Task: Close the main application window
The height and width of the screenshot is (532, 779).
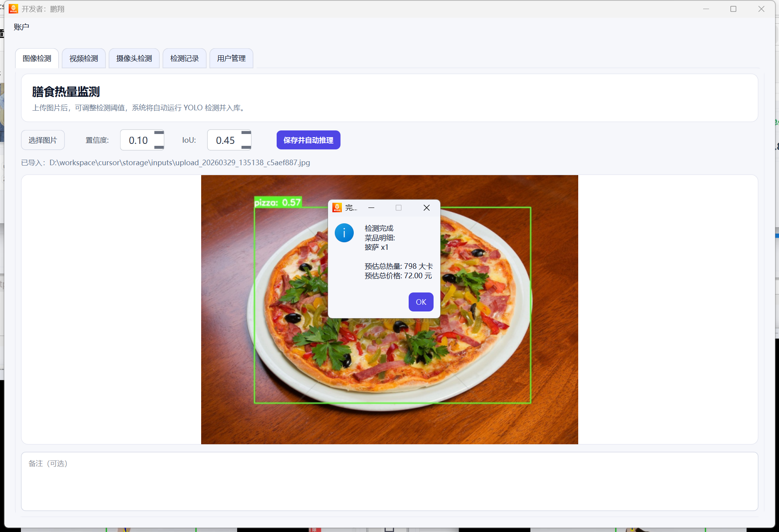Action: pyautogui.click(x=761, y=9)
